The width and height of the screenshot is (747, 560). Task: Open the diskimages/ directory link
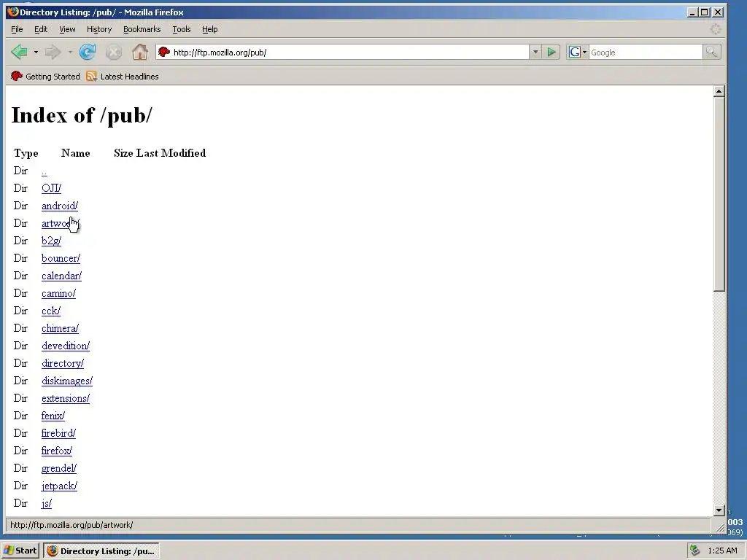point(67,381)
